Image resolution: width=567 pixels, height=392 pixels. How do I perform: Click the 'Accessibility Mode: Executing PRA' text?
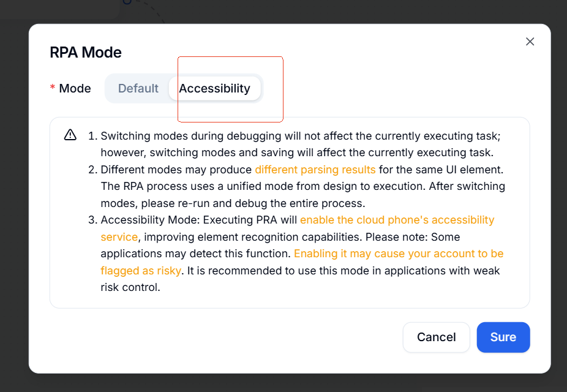click(x=199, y=220)
